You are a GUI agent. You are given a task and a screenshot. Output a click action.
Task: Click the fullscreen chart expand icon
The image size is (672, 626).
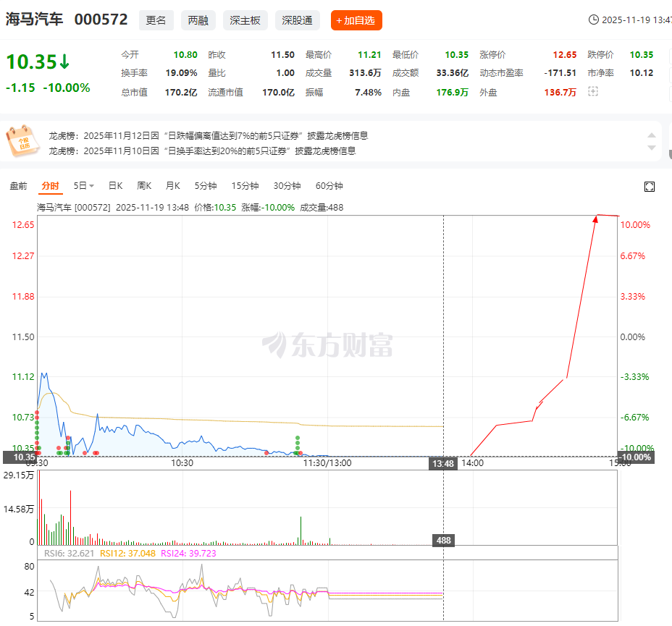tap(650, 187)
